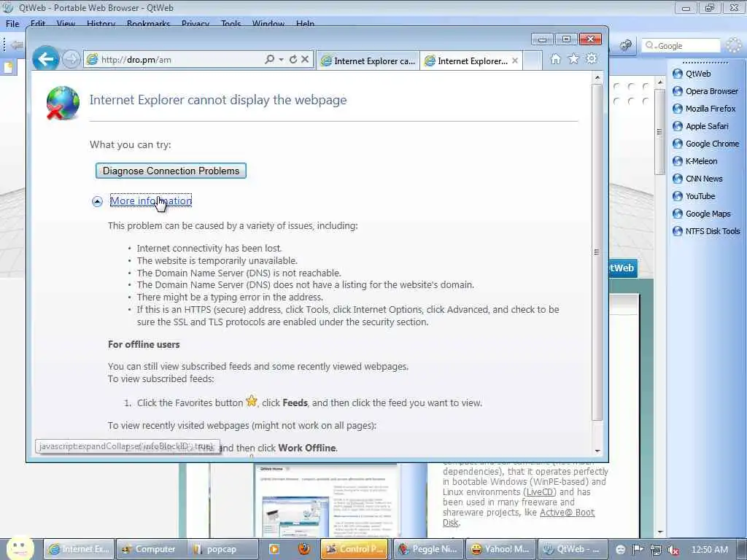Viewport: 747px width, 560px height.
Task: Click the Active@ Boot Disk link
Action: pos(567,513)
